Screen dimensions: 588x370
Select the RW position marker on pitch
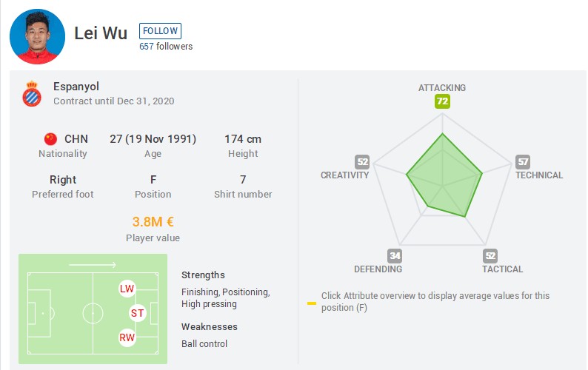pos(127,338)
